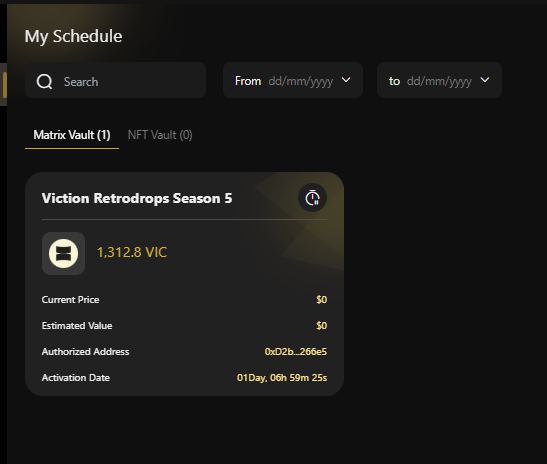
Task: Click the Activation Date countdown value
Action: (282, 377)
